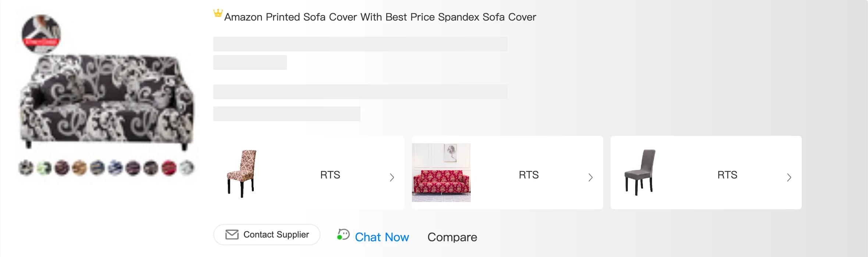Click the circular close-up badge on sofa image
This screenshot has width=868, height=257.
point(41,34)
